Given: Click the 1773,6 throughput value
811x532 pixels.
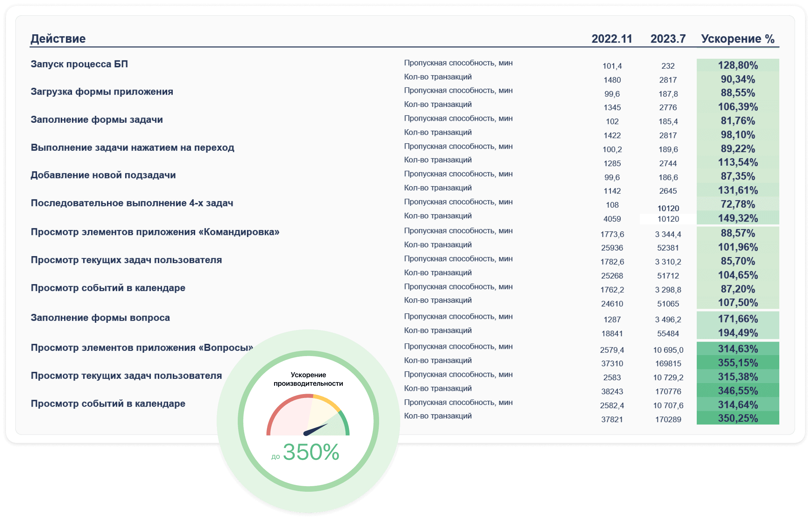Looking at the screenshot, I should tap(612, 234).
